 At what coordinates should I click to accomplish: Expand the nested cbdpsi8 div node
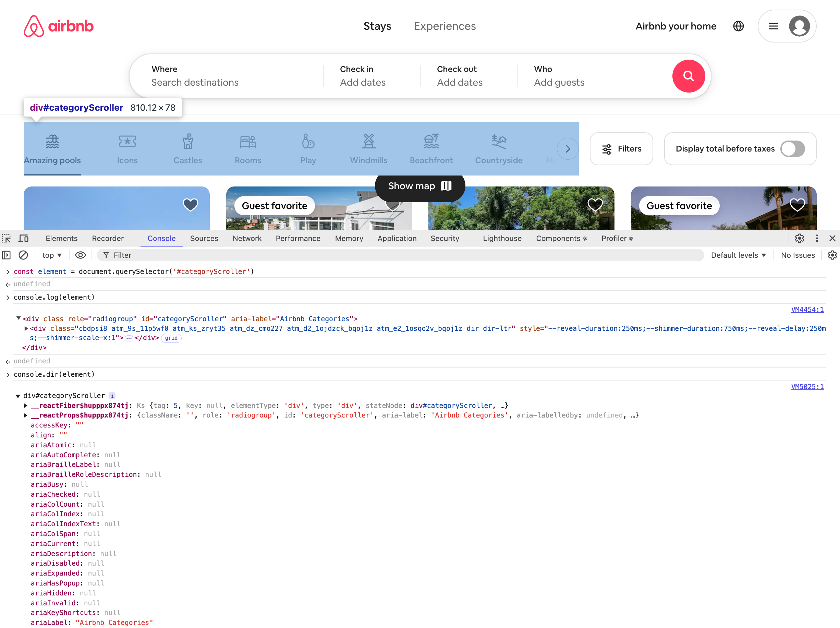pos(26,328)
